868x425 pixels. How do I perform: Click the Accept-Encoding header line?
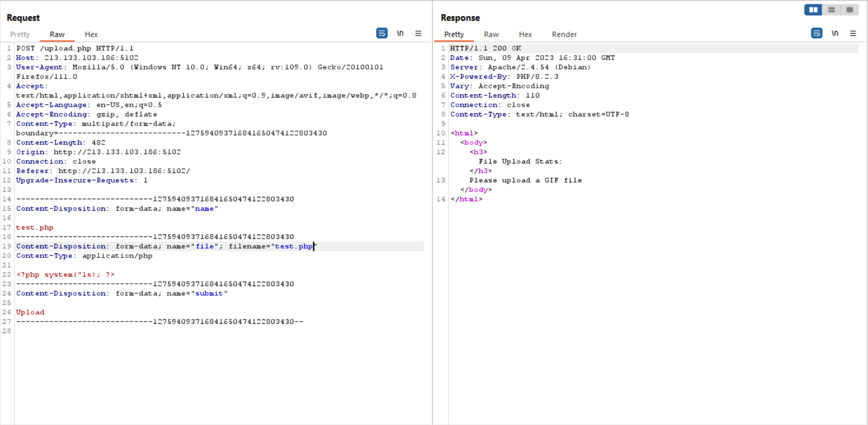pyautogui.click(x=87, y=114)
